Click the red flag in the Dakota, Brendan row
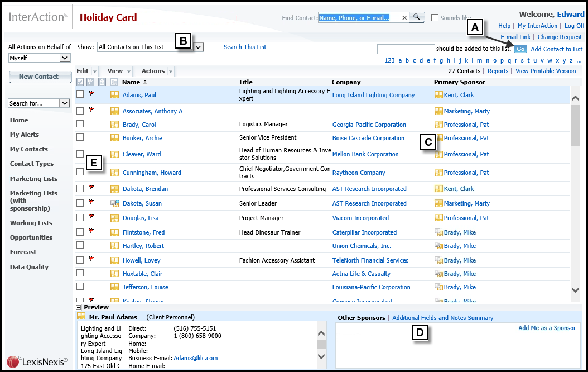This screenshot has height=372, width=588. point(91,187)
